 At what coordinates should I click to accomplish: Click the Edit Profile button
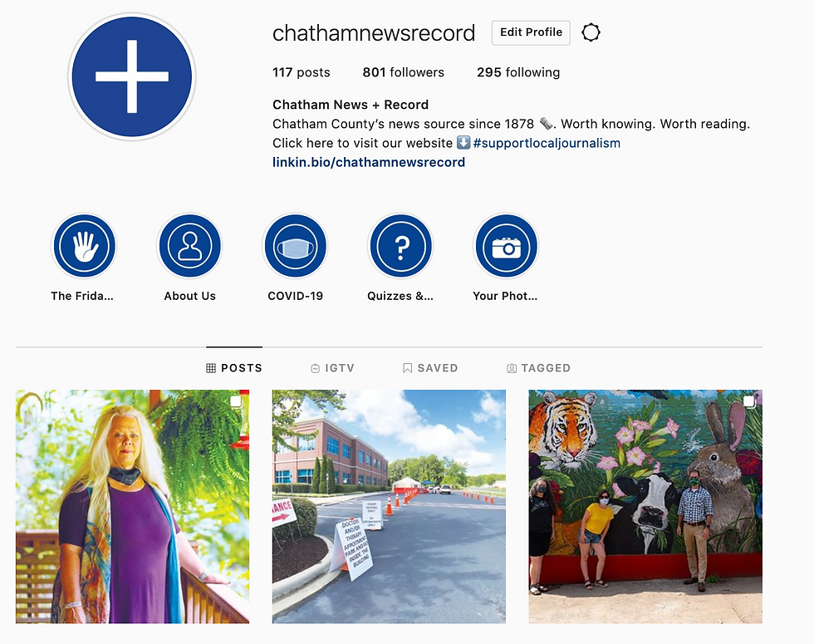click(531, 32)
